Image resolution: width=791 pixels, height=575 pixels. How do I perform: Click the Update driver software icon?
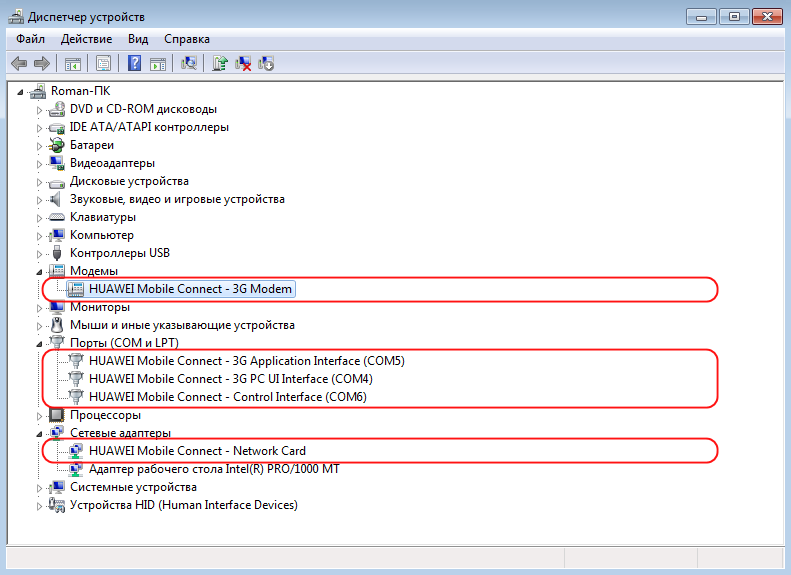220,64
